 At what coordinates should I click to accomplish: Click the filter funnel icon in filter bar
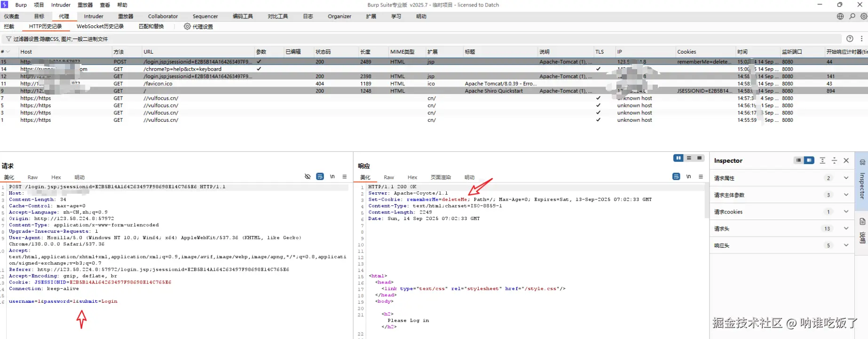[8, 39]
